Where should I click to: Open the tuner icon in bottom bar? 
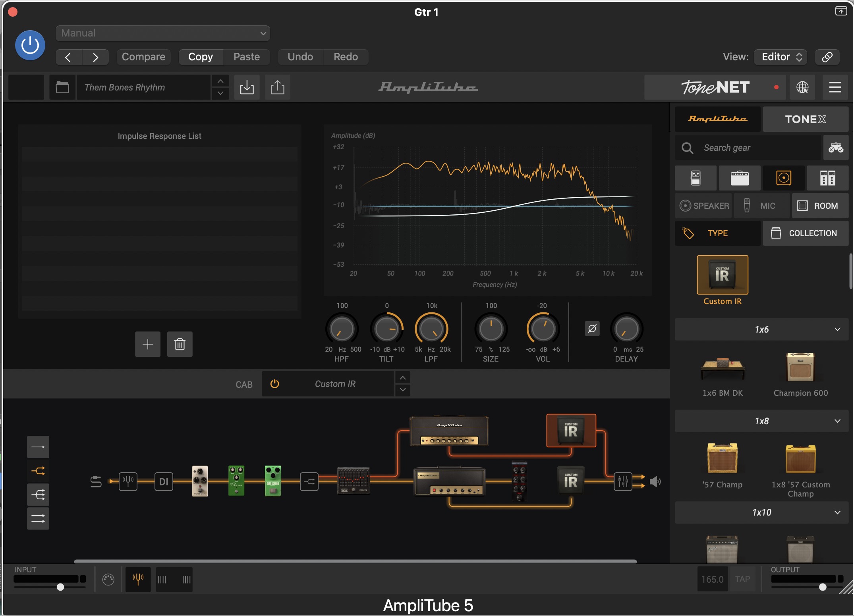138,579
